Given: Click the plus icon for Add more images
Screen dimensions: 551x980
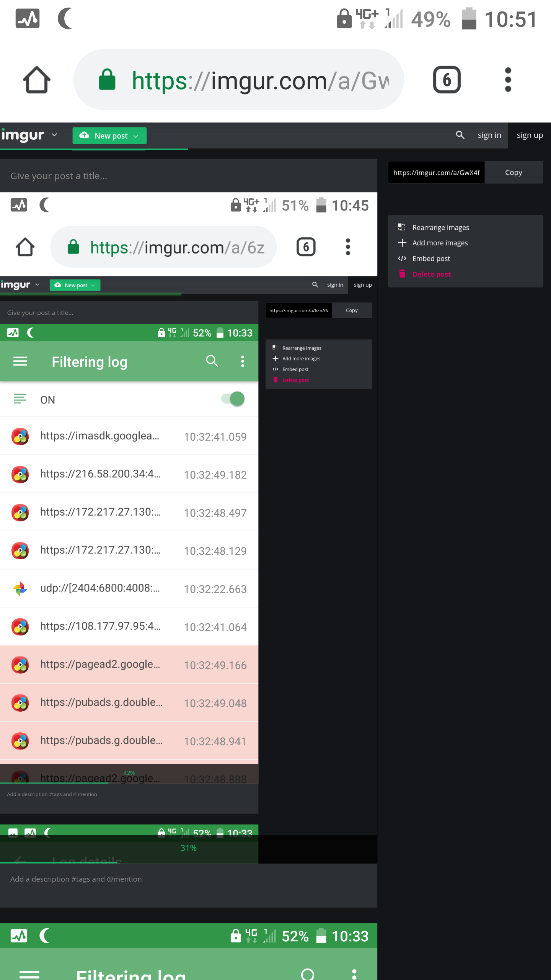Looking at the screenshot, I should (402, 243).
